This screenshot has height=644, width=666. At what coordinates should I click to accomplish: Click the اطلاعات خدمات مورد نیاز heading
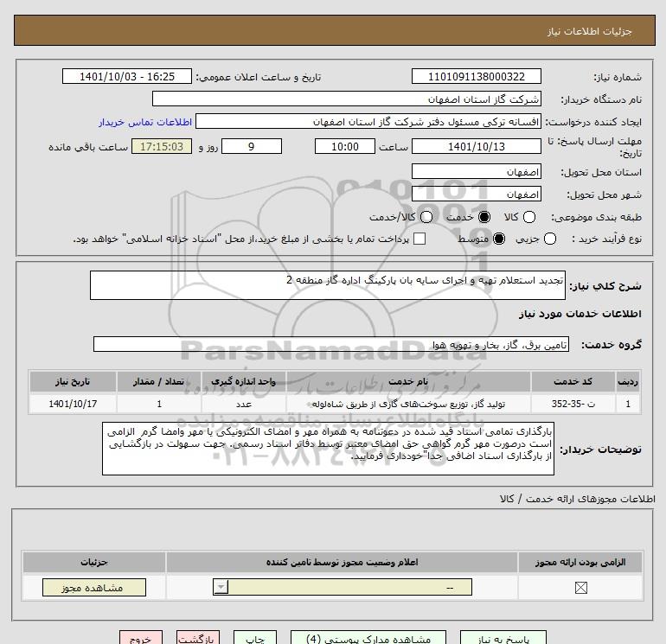point(580,314)
